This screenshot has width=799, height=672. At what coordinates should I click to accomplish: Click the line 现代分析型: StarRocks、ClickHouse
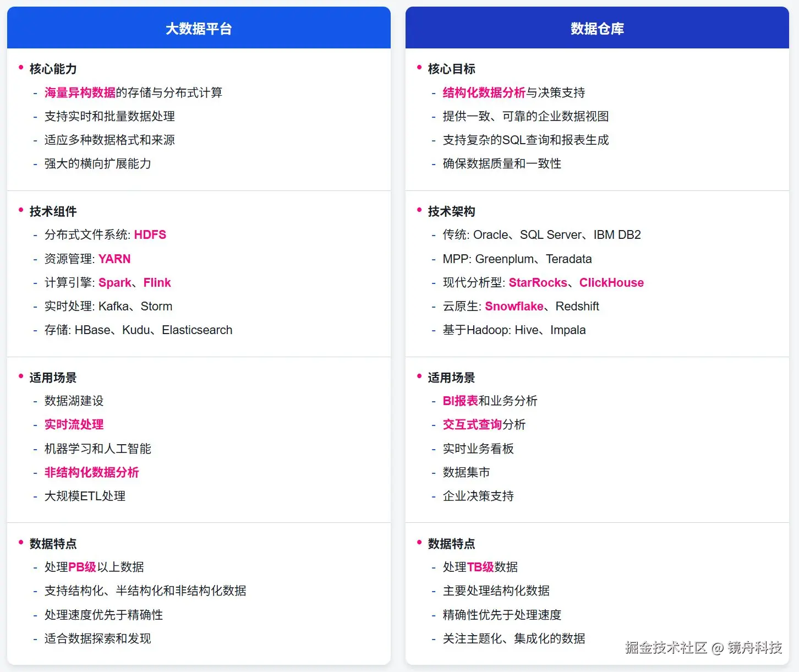click(x=543, y=282)
